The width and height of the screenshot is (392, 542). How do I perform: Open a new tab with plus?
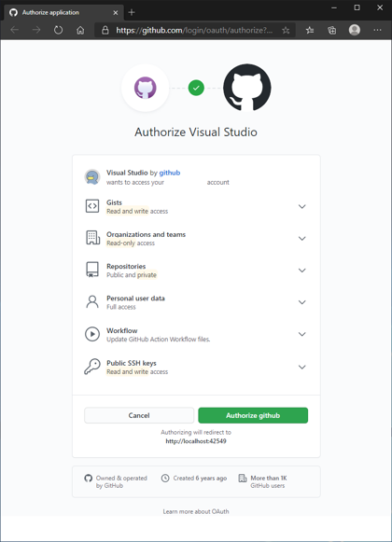point(132,12)
